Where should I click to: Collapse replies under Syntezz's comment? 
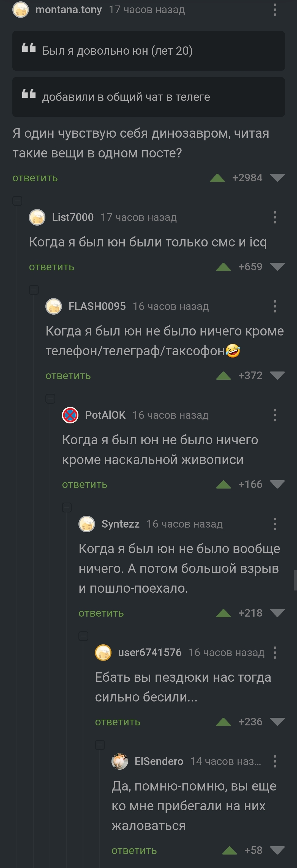click(x=83, y=636)
